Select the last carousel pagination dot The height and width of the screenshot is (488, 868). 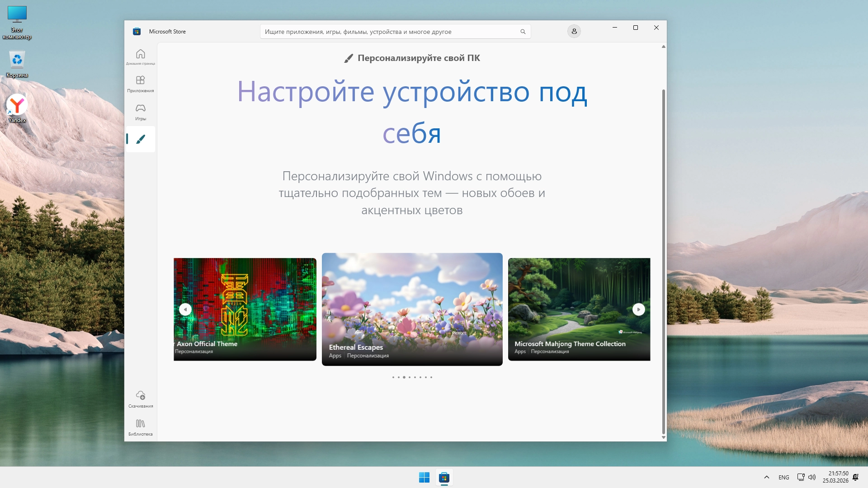[431, 377]
